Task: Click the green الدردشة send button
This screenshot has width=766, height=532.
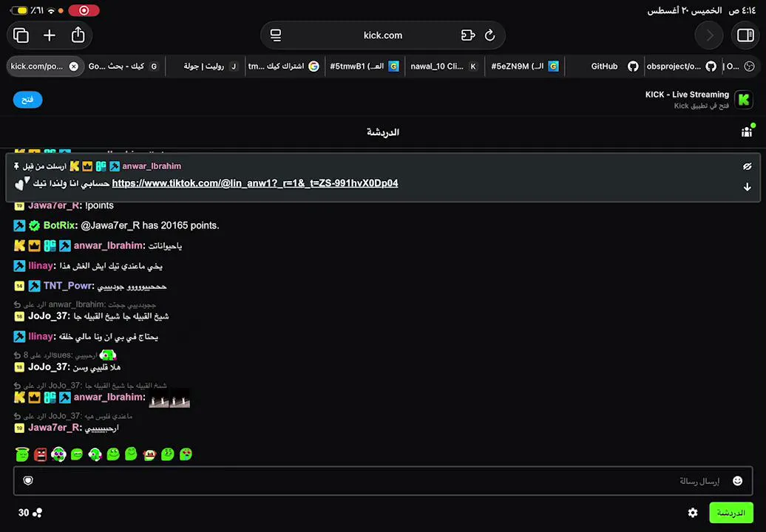Action: click(x=731, y=513)
